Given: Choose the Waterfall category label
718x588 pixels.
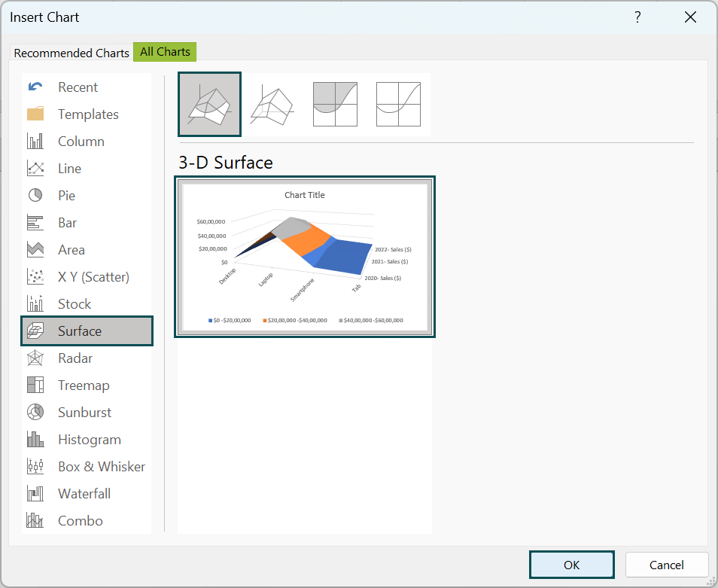Looking at the screenshot, I should (84, 494).
